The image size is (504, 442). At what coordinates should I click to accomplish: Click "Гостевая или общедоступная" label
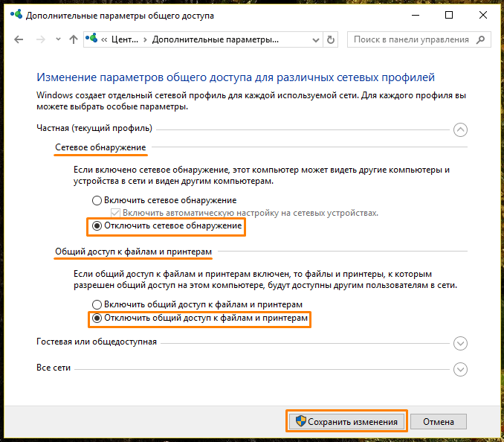(97, 342)
